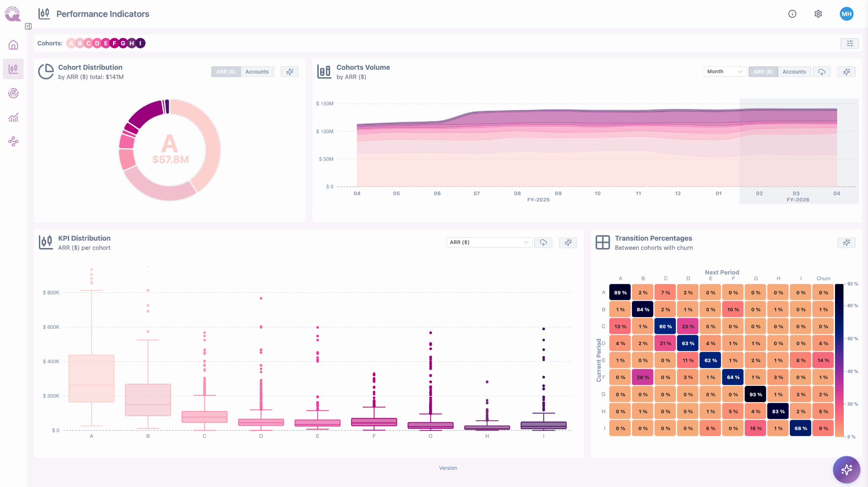Click the 84 % B-to-B transition cell
Viewport: 868px width, 487px height.
(x=642, y=309)
